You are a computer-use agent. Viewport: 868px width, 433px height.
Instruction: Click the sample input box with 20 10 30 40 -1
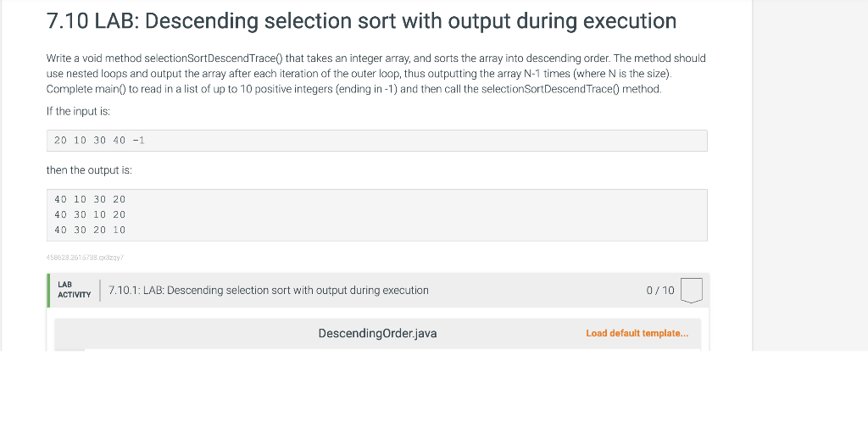click(376, 141)
